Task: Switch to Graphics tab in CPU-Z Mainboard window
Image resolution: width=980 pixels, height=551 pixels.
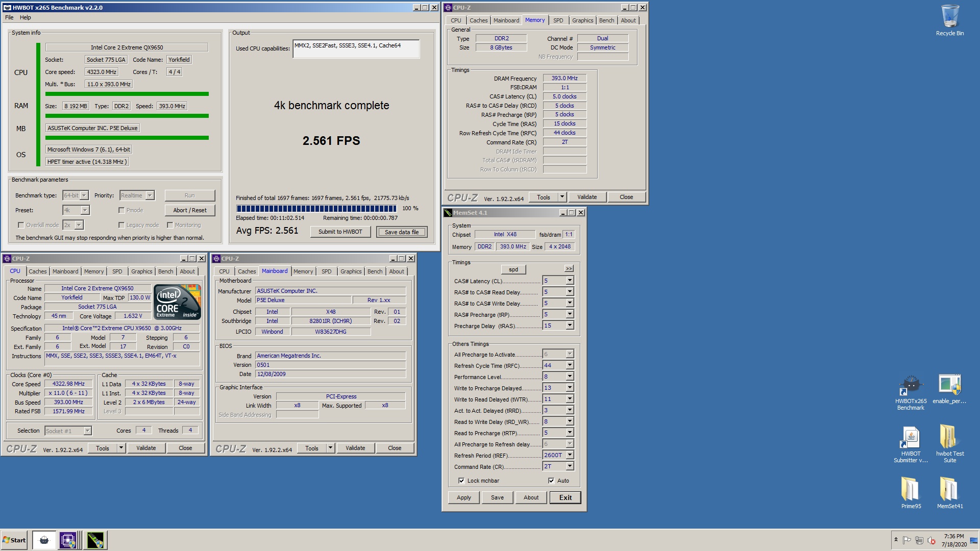Action: pos(351,271)
